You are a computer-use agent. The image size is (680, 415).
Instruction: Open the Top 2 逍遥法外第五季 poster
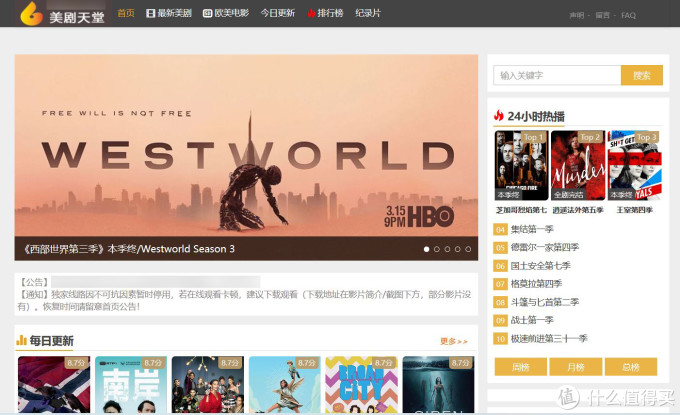coord(578,165)
